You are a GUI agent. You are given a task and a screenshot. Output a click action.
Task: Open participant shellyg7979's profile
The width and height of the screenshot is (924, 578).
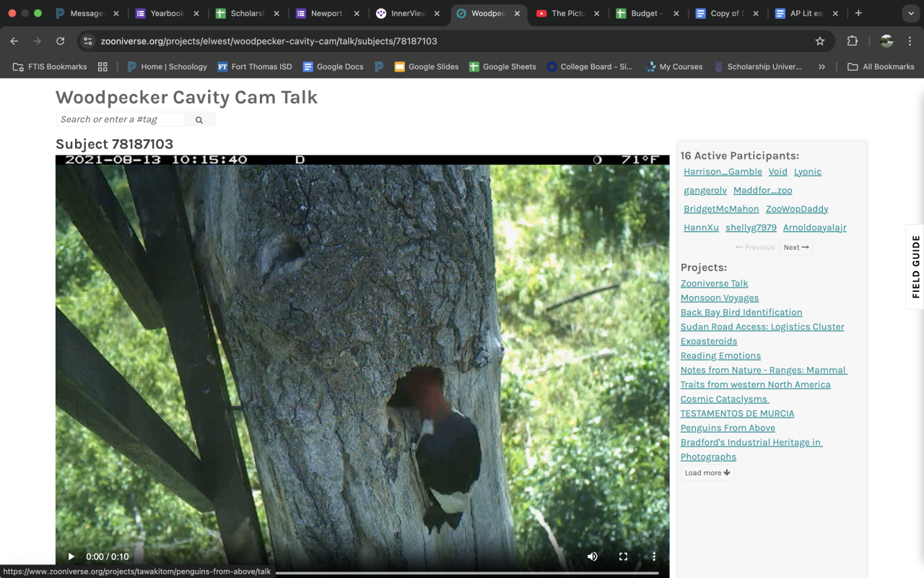(x=751, y=228)
